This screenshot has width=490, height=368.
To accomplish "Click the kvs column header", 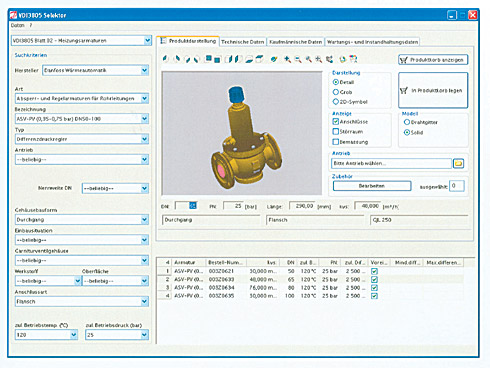I will [263, 263].
